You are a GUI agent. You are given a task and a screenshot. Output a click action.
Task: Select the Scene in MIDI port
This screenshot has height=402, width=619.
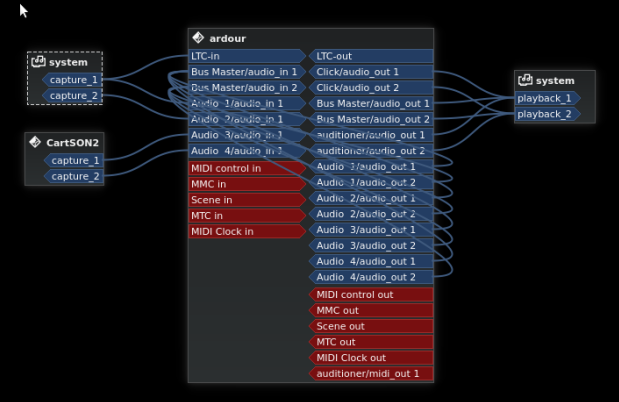click(x=246, y=200)
